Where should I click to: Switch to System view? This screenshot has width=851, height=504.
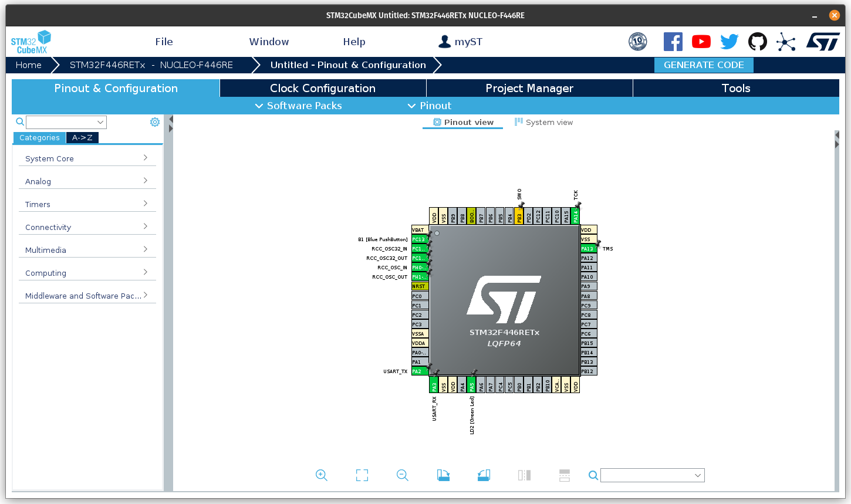point(543,122)
